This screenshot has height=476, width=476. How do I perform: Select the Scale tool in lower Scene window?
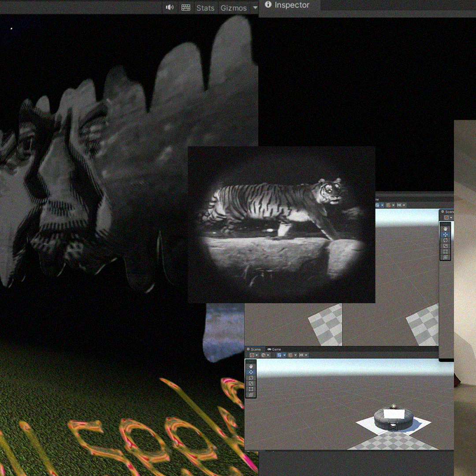(251, 383)
